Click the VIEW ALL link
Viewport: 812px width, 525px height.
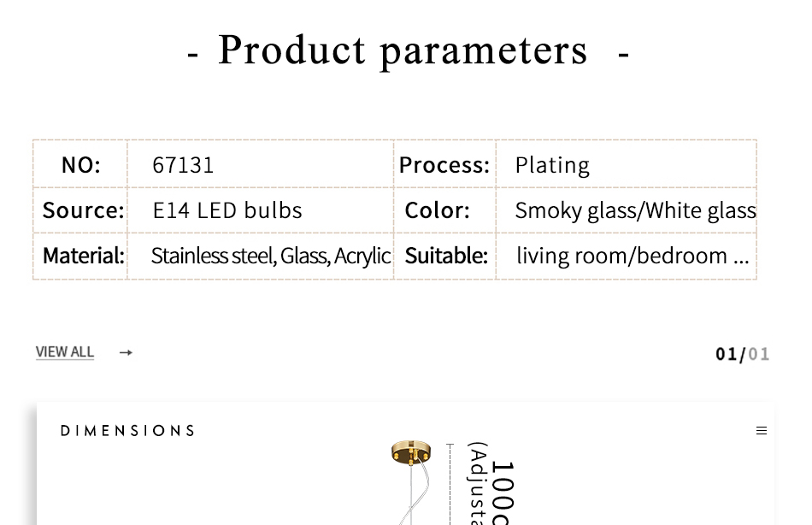coord(65,351)
